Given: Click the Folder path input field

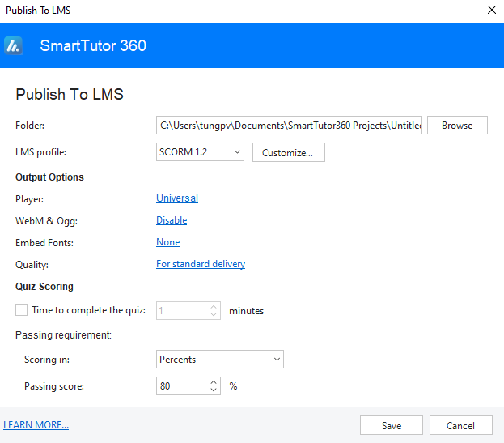Looking at the screenshot, I should click(289, 126).
